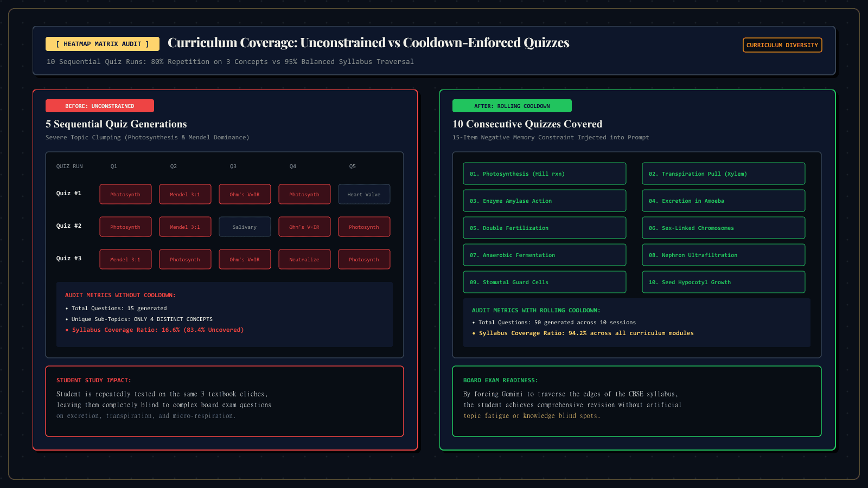Image resolution: width=868 pixels, height=488 pixels.
Task: Click the Q5 column header
Action: (353, 166)
